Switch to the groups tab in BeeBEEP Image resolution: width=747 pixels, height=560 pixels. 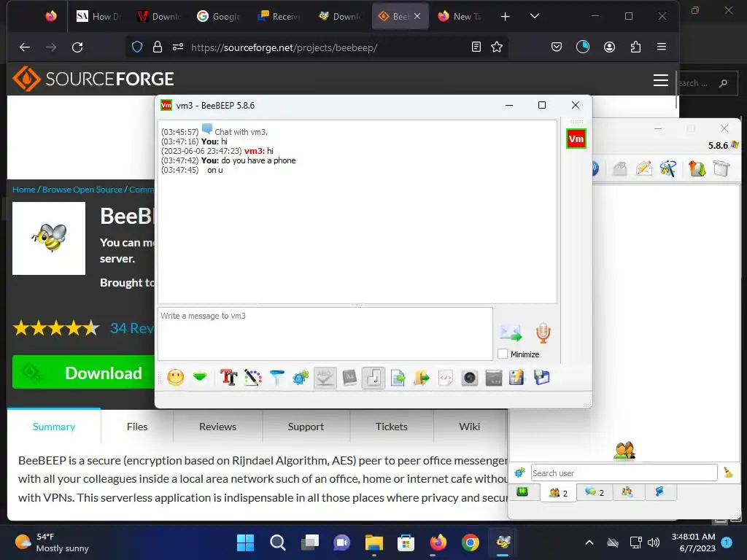[x=627, y=492]
